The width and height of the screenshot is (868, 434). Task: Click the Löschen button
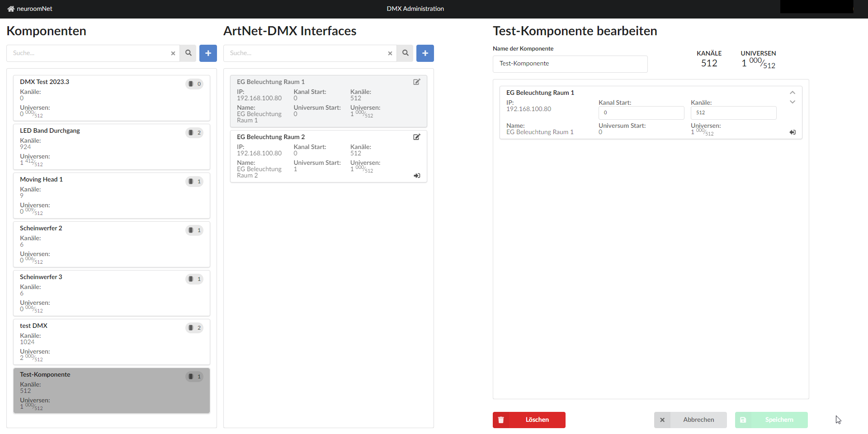[529, 420]
